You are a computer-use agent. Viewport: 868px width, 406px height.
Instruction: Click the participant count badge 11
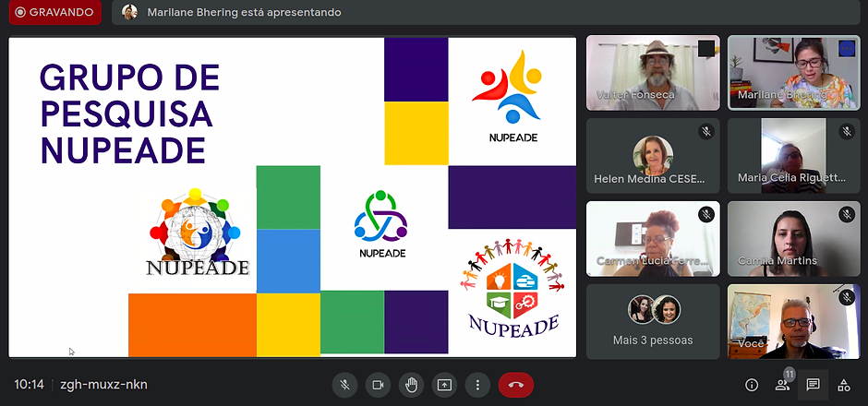(x=790, y=375)
